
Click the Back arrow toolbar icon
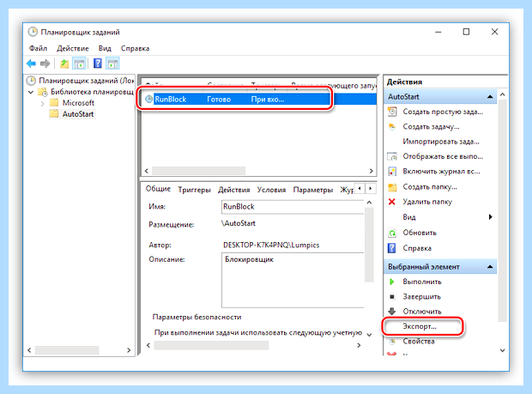[x=31, y=64]
